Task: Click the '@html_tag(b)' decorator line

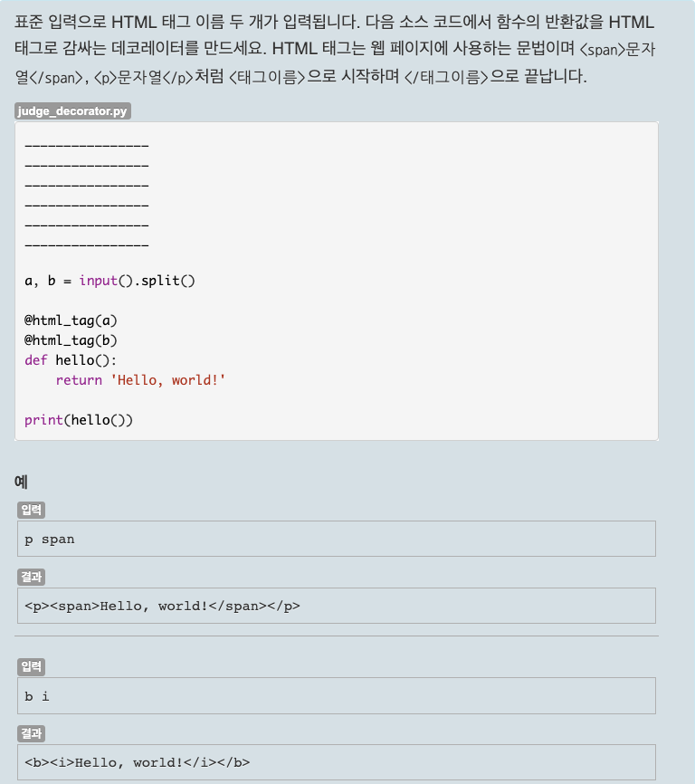Action: pyautogui.click(x=71, y=340)
